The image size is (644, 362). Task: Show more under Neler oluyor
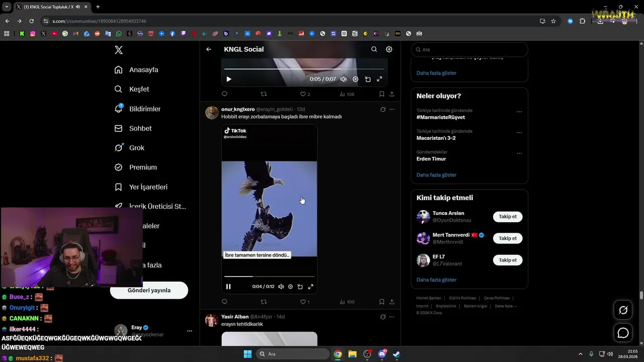tap(436, 175)
